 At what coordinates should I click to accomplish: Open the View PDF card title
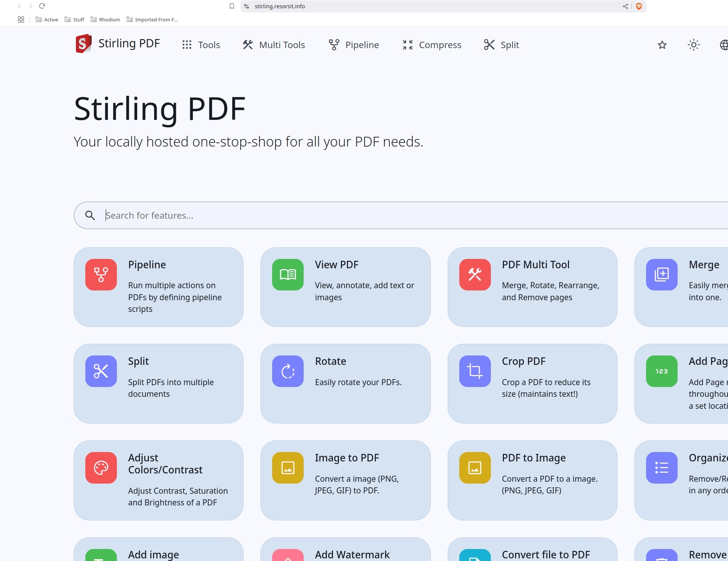337,265
